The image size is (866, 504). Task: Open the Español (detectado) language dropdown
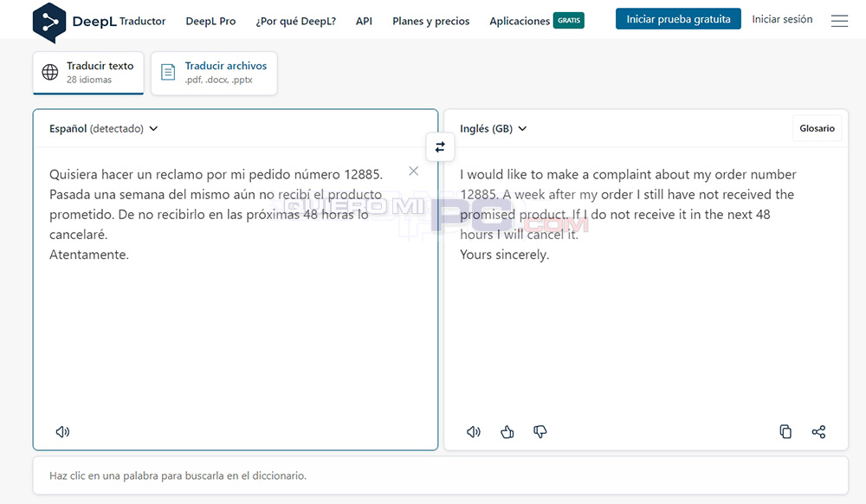coord(103,129)
